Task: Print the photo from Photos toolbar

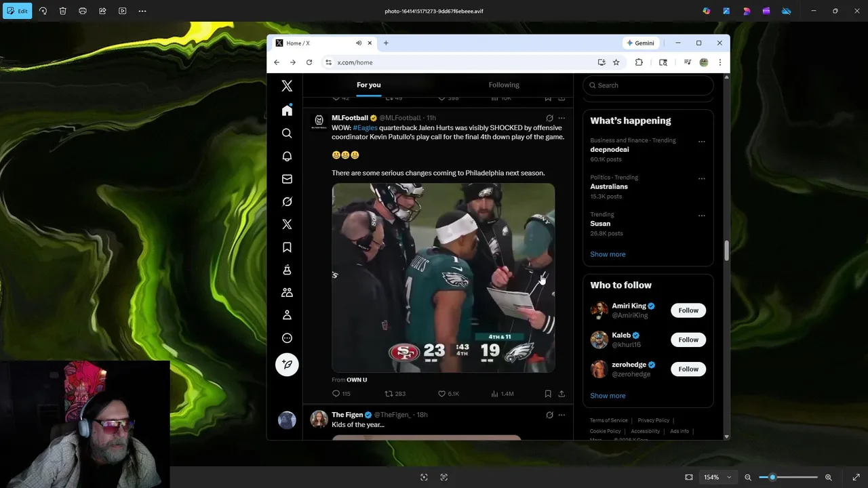Action: tap(83, 11)
